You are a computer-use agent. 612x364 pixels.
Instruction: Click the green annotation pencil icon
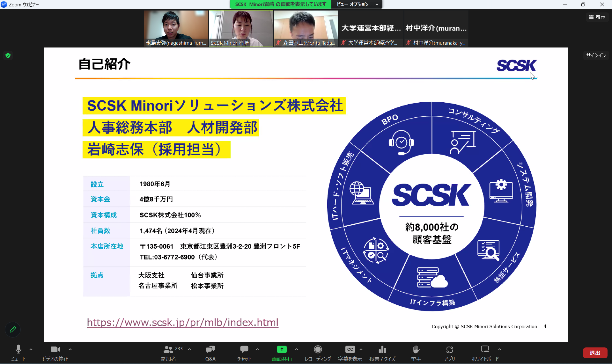pyautogui.click(x=13, y=330)
